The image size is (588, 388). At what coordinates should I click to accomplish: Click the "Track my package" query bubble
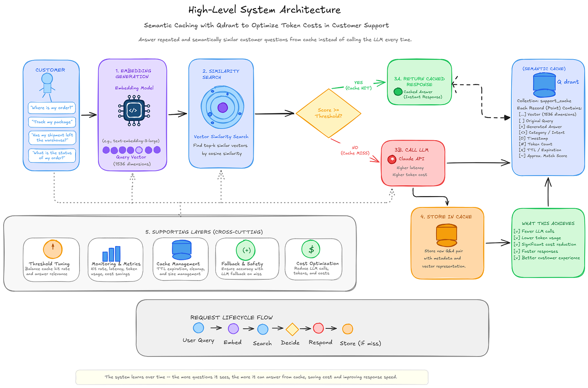point(52,122)
